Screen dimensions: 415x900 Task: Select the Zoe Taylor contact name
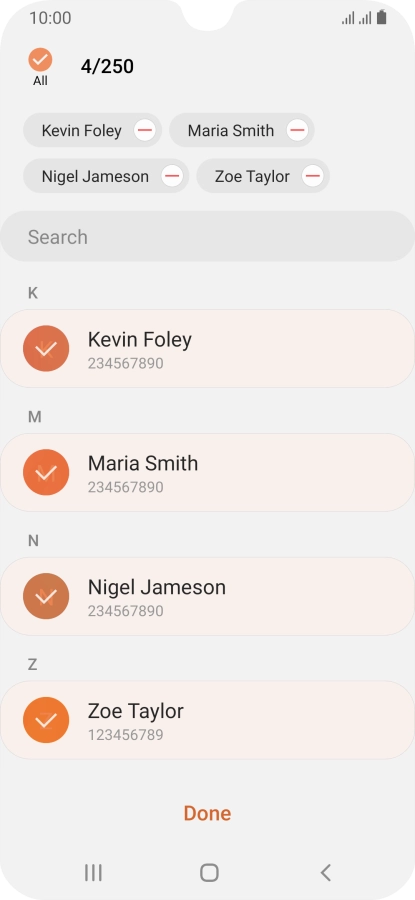135,711
